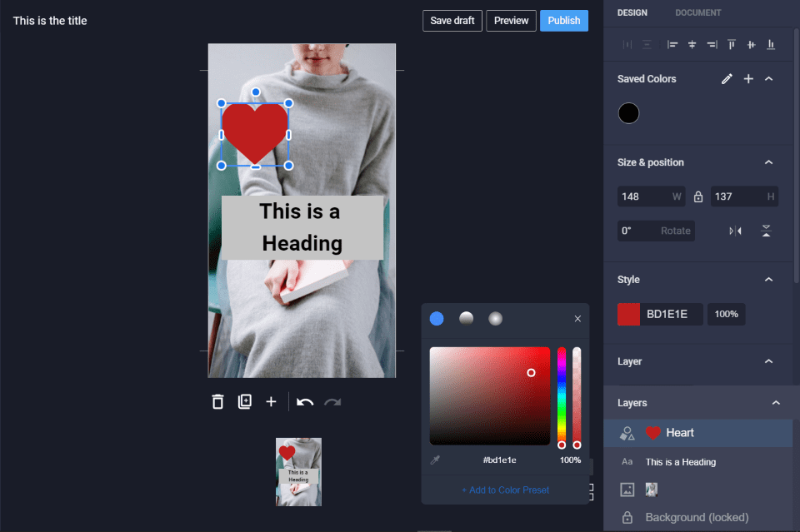Collapse the Size & position section
This screenshot has height=532, width=800.
click(768, 162)
